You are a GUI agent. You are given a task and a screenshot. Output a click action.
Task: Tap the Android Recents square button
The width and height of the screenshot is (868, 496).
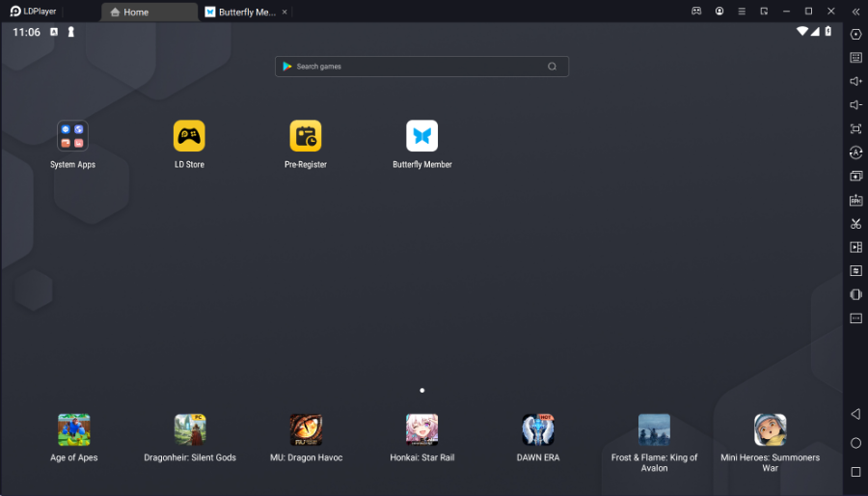(855, 472)
